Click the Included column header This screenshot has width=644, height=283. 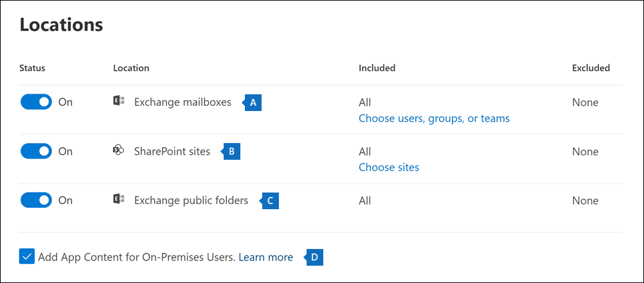[377, 67]
